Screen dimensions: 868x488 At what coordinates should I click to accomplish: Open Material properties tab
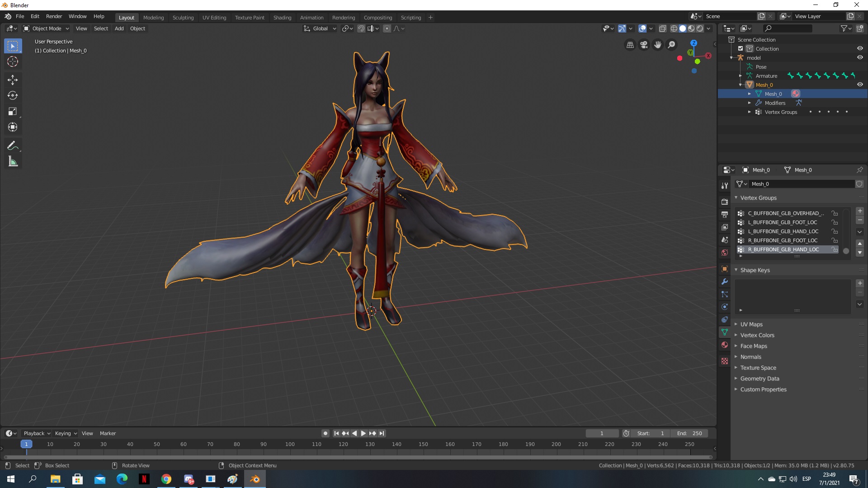coord(725,345)
